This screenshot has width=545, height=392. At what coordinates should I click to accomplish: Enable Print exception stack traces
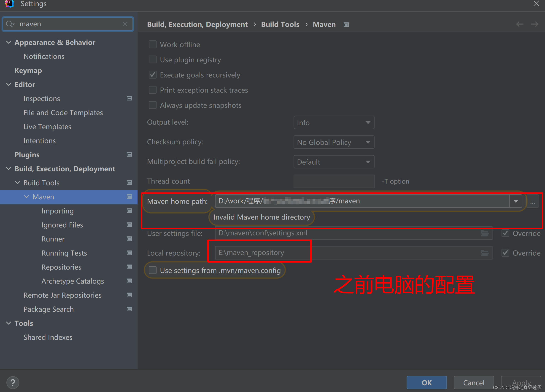153,90
